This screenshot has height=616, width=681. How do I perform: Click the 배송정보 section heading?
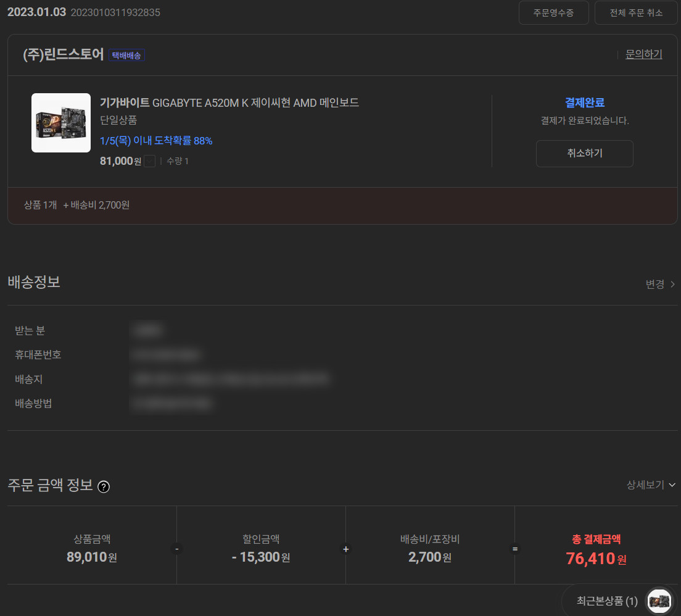34,282
